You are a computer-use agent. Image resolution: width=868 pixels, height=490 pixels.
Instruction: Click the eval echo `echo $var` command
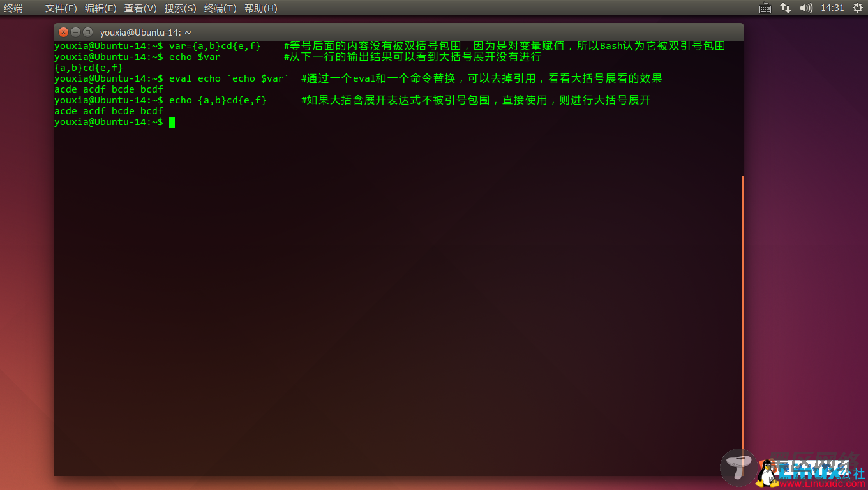229,78
